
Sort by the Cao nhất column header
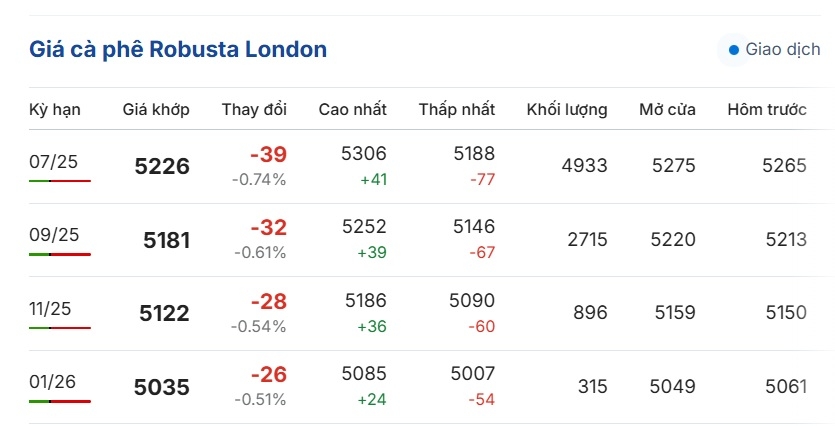353,110
